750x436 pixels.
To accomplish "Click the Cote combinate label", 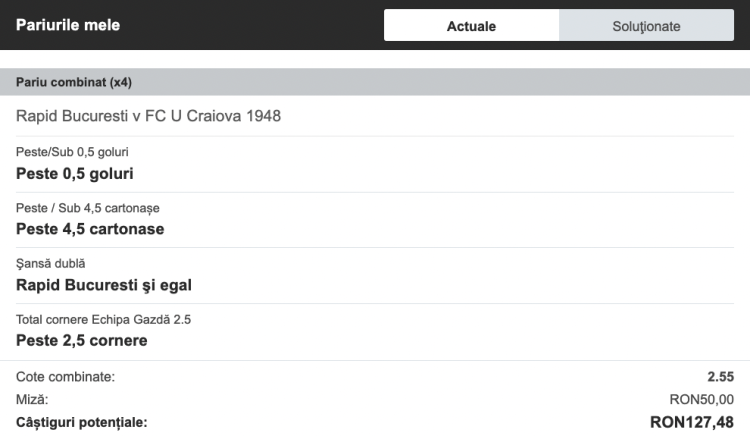I will click(x=66, y=377).
